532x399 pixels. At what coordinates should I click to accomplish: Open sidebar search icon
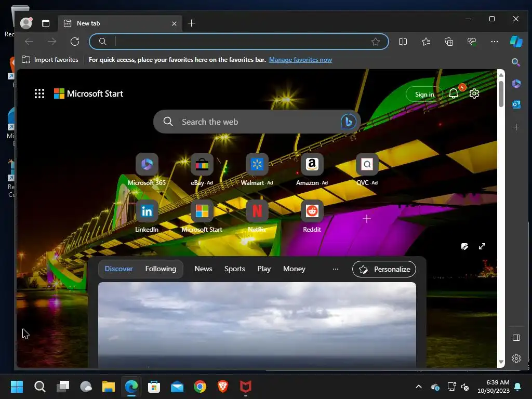click(516, 62)
